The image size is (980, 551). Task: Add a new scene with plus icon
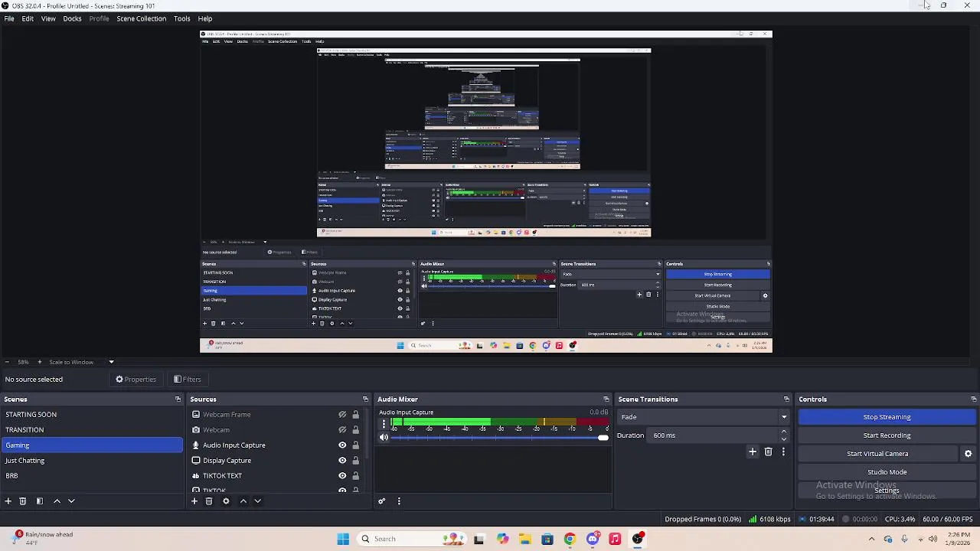pyautogui.click(x=8, y=501)
